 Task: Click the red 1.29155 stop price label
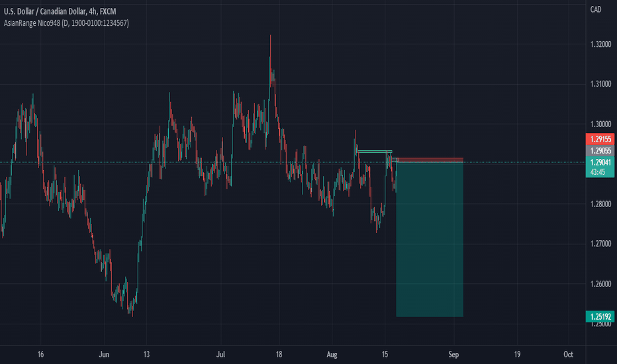[600, 139]
